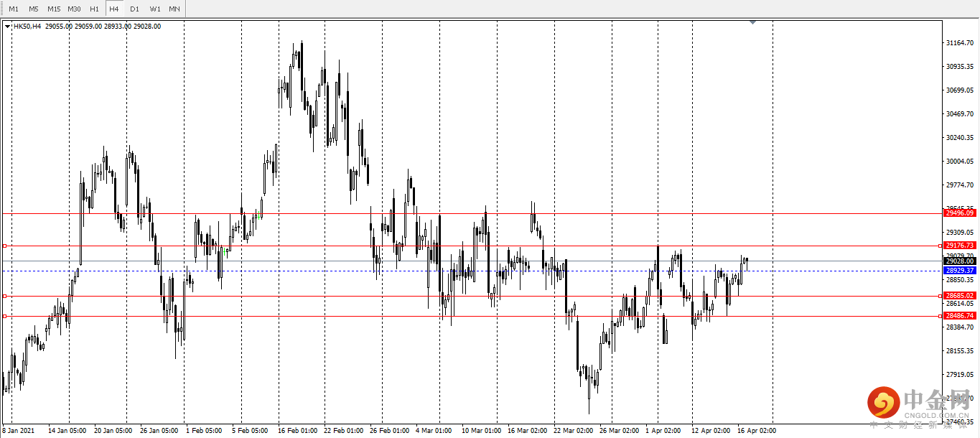
Task: Choose the H1 timeframe
Action: (x=94, y=9)
